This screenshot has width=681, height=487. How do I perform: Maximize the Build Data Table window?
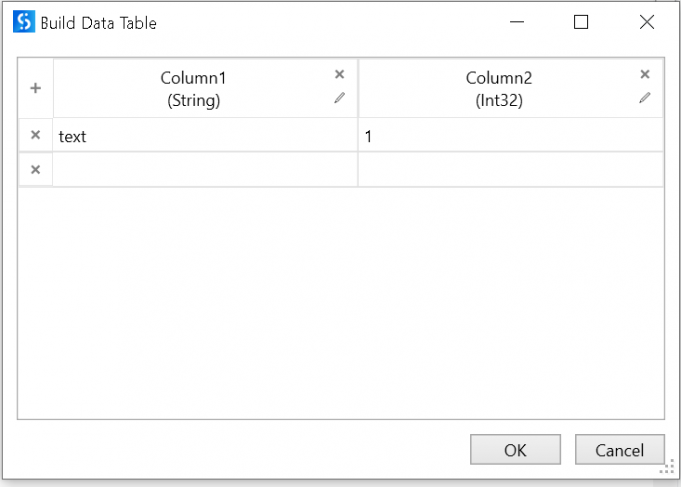581,22
